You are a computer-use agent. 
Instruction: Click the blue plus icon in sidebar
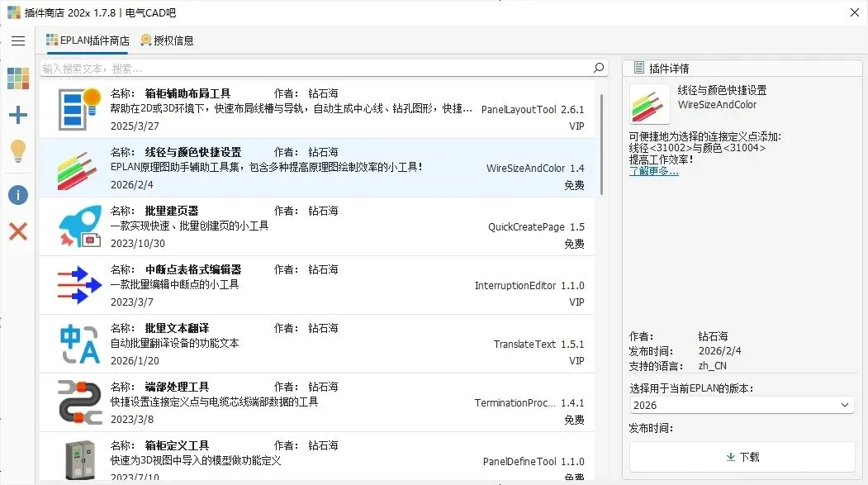18,115
